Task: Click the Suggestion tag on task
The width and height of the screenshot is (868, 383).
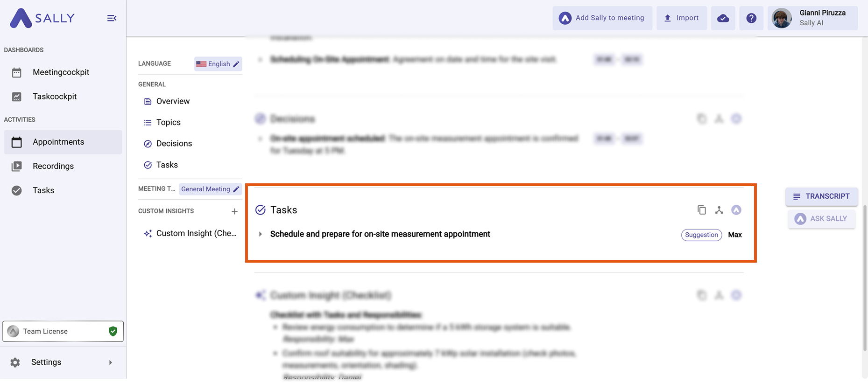Action: click(701, 235)
